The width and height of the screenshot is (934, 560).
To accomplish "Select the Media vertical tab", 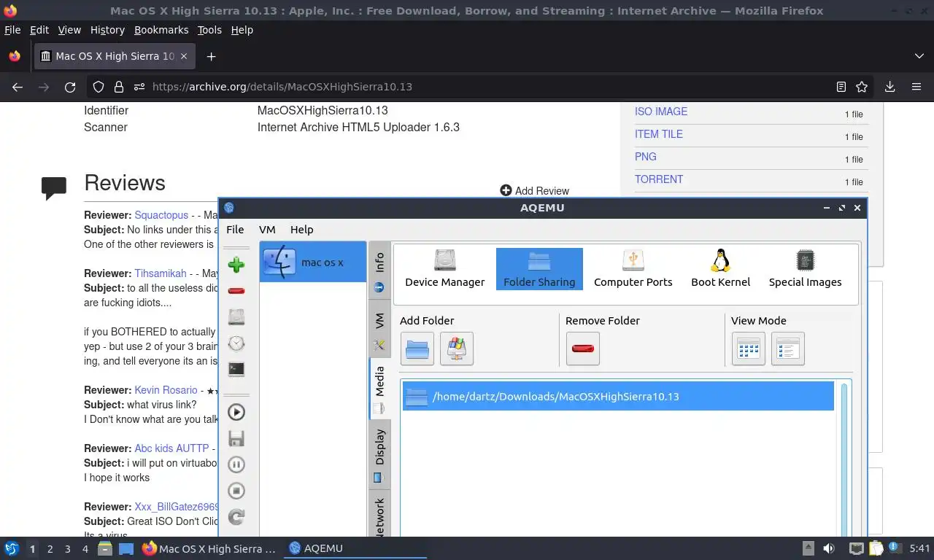I will pos(379,389).
